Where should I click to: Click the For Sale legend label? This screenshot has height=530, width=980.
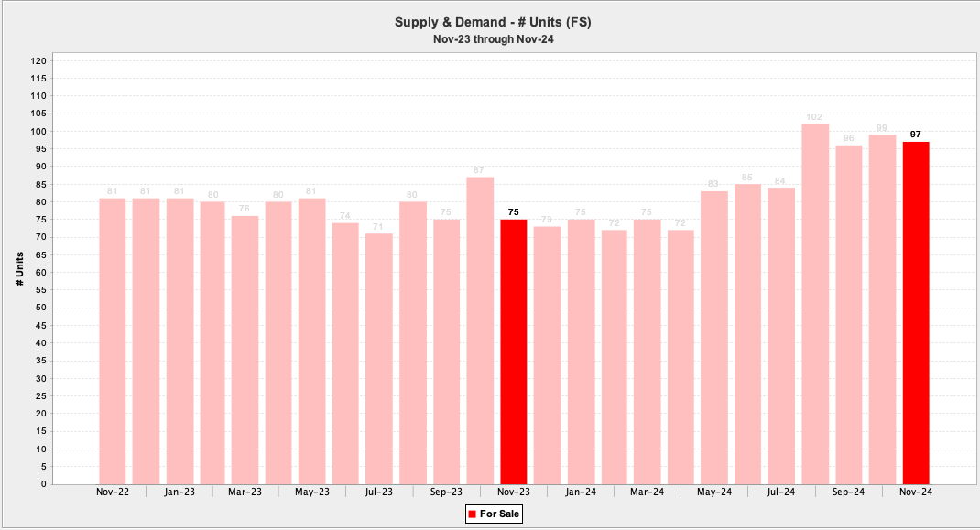(499, 514)
